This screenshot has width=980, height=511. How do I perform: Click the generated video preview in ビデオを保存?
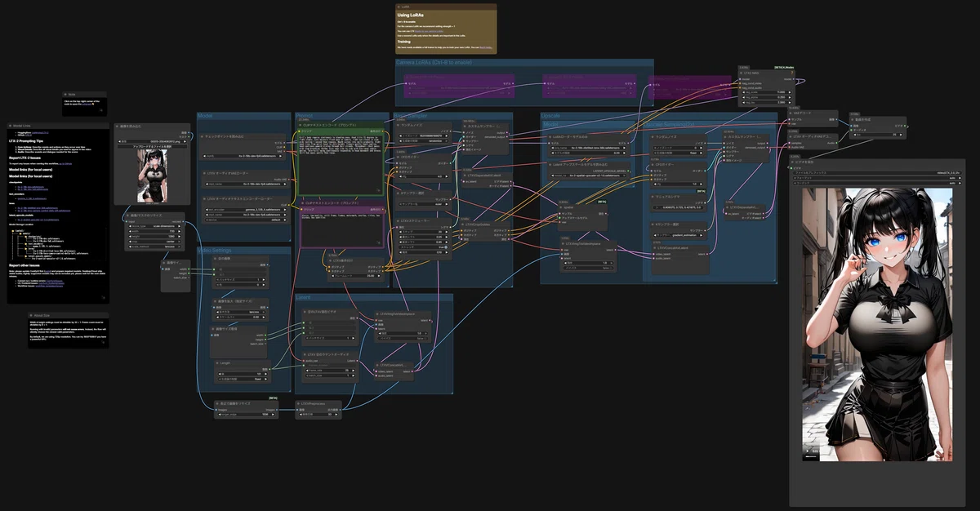click(877, 324)
